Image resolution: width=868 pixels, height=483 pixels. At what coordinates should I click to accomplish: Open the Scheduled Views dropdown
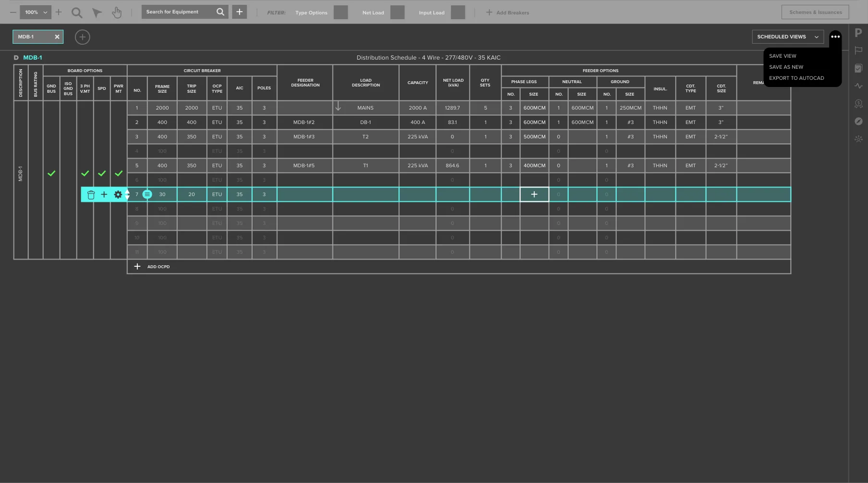tap(788, 37)
